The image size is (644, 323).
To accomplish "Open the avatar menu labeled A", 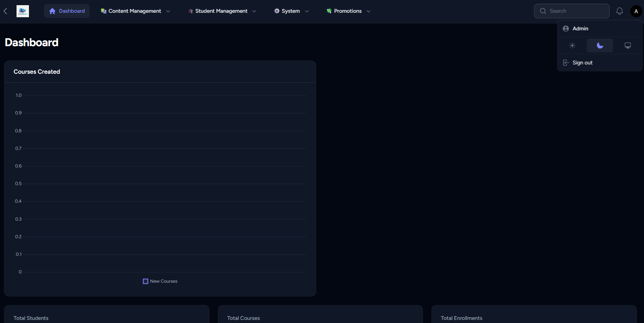I will [x=636, y=11].
